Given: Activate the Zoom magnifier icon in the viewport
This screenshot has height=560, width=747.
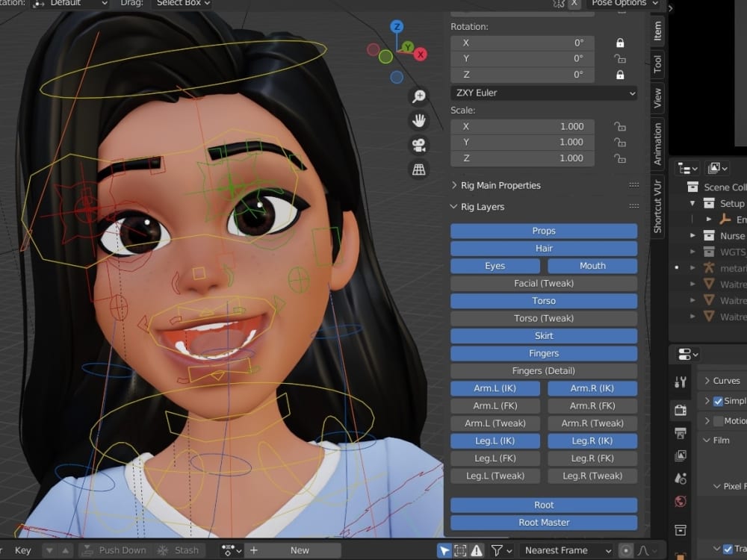Looking at the screenshot, I should click(x=419, y=96).
